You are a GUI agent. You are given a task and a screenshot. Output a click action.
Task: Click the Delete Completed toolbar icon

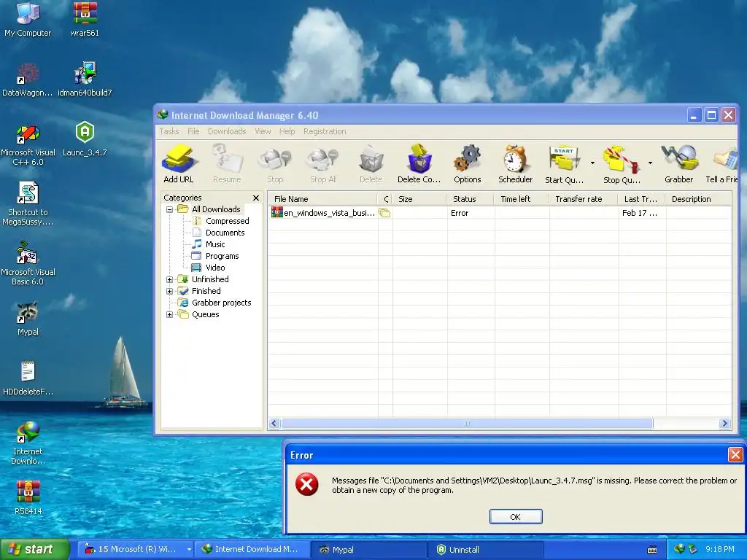[x=419, y=164]
